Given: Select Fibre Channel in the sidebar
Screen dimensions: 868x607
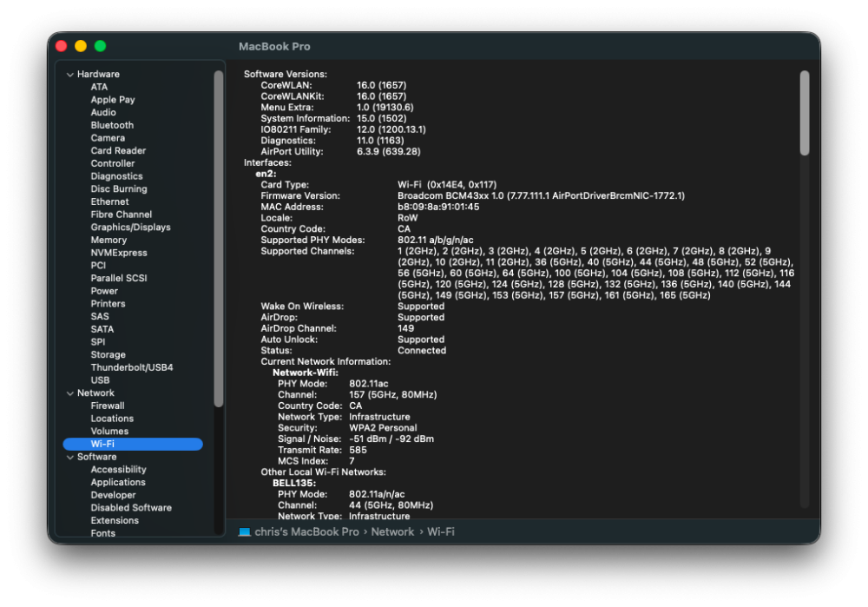Looking at the screenshot, I should 121,214.
